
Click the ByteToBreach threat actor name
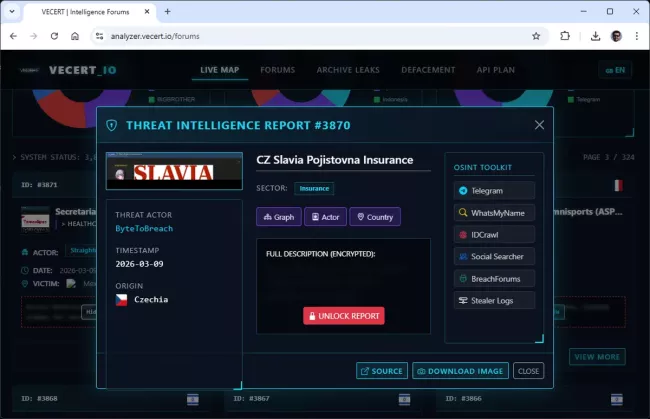pos(146,228)
